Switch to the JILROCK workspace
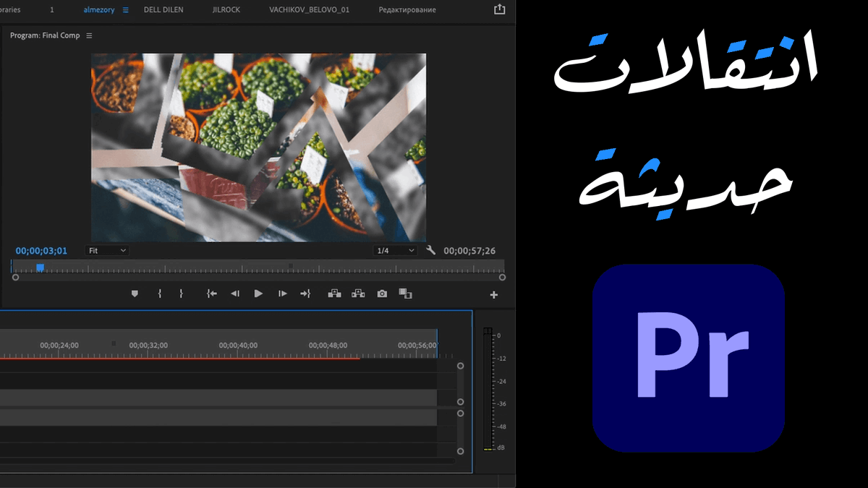Screen dimensions: 868x488 click(226, 10)
